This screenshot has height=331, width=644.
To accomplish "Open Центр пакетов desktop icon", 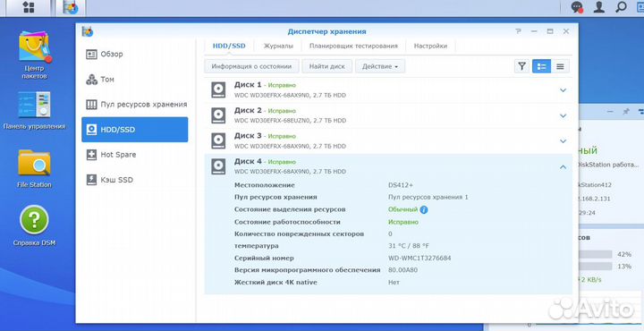I will coord(34,55).
